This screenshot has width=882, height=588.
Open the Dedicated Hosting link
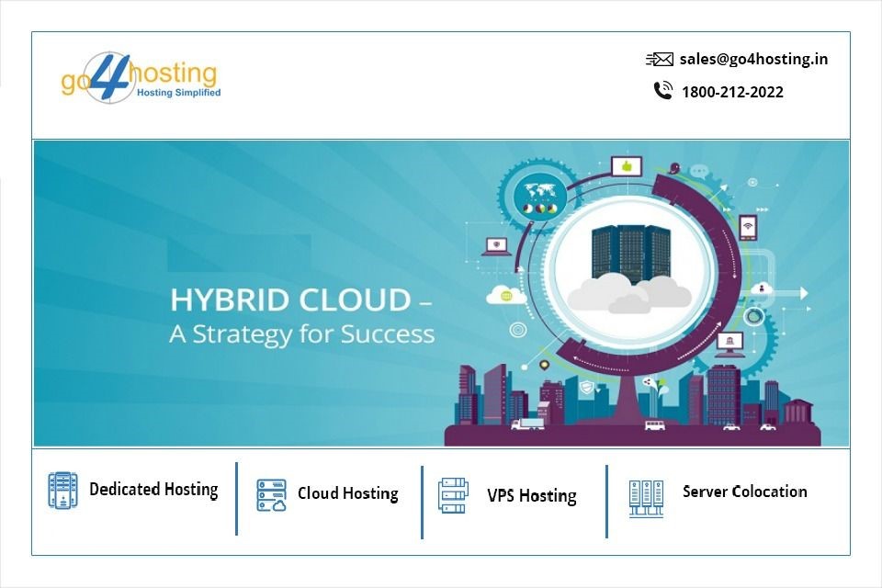click(153, 490)
